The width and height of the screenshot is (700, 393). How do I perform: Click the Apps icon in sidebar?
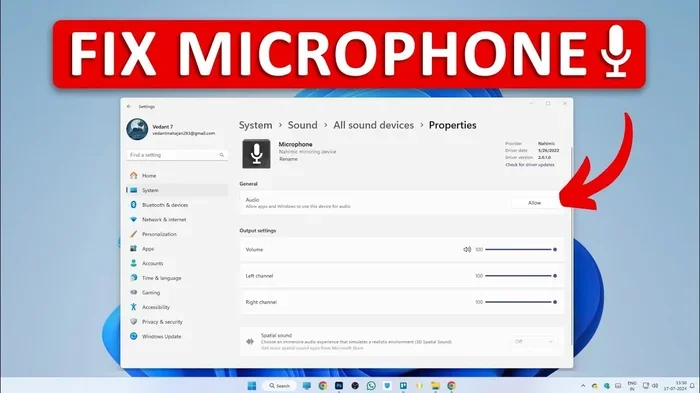(x=133, y=248)
